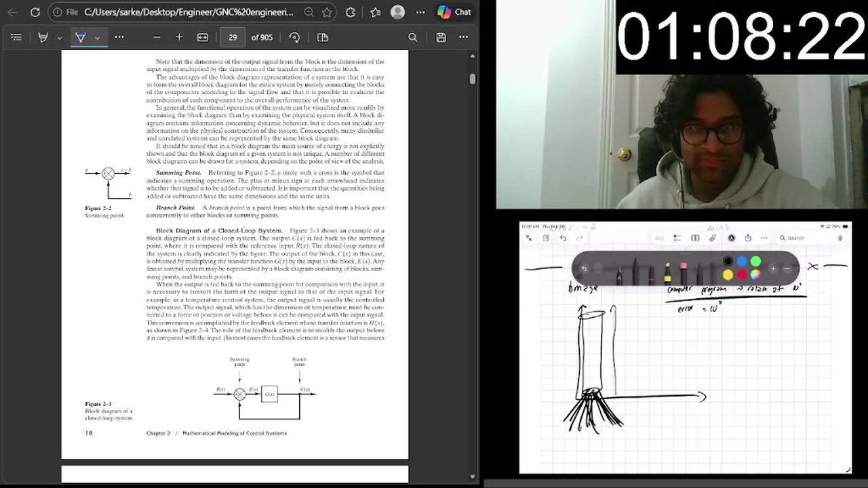Screen dimensions: 868x488
Task: Toggle the PDF draw pen tool
Action: click(x=80, y=37)
